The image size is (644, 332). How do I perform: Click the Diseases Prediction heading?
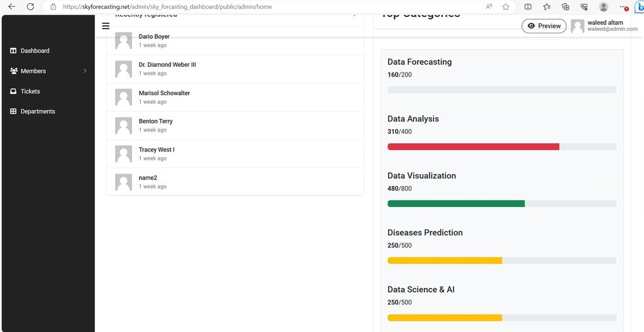click(x=425, y=233)
